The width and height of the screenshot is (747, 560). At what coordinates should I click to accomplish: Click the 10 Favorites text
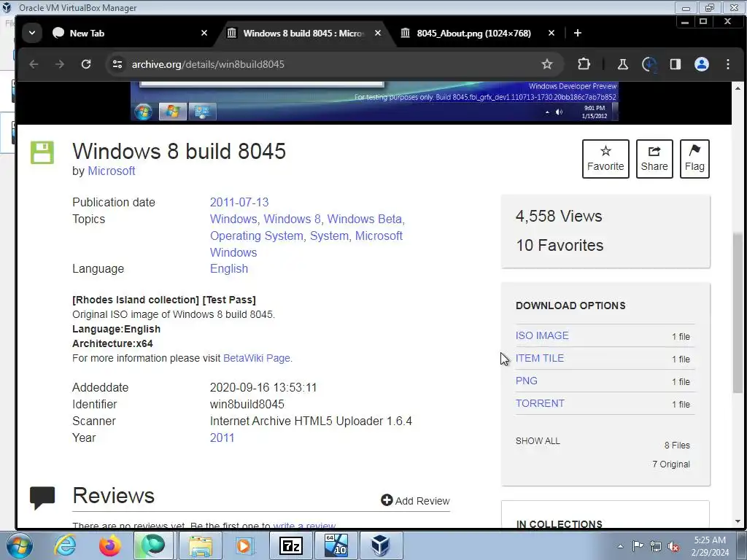[x=560, y=245]
